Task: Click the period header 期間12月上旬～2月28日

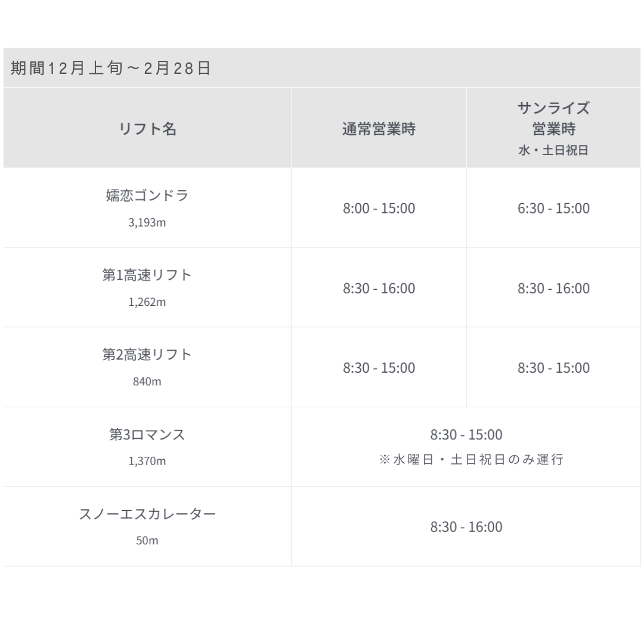Action: point(111,68)
